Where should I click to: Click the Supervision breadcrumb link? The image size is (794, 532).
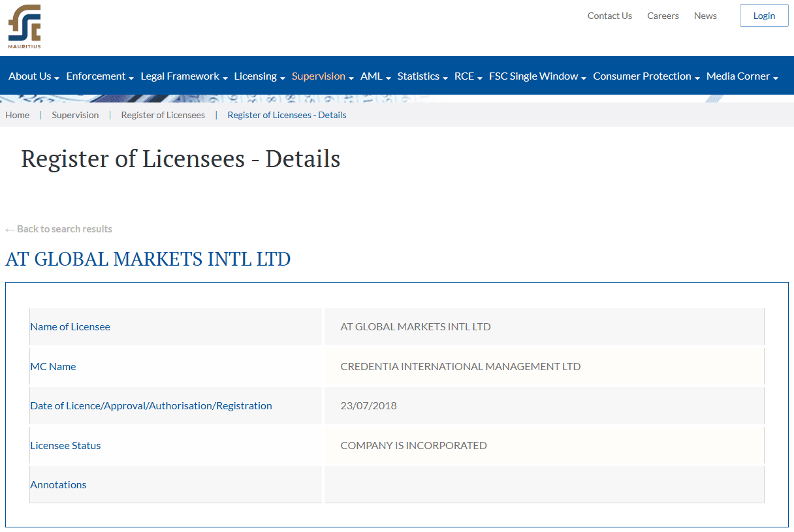coord(75,115)
